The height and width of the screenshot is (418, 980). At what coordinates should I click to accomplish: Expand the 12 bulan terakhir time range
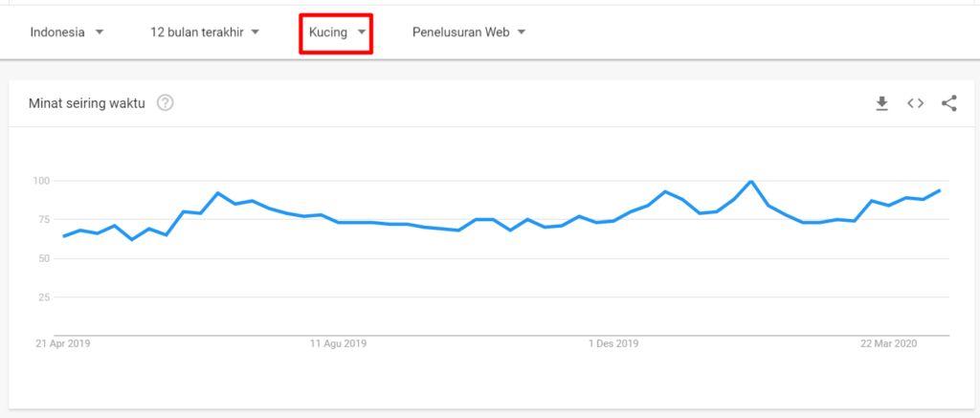196,33
